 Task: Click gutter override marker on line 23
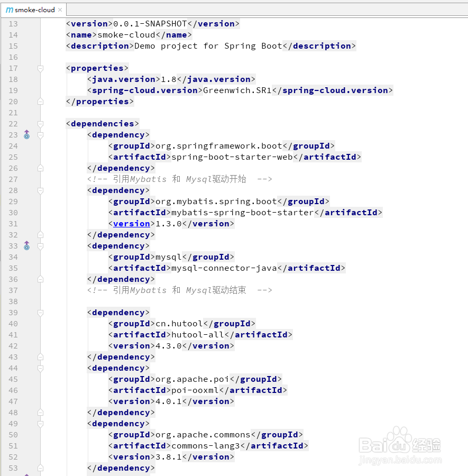27,134
